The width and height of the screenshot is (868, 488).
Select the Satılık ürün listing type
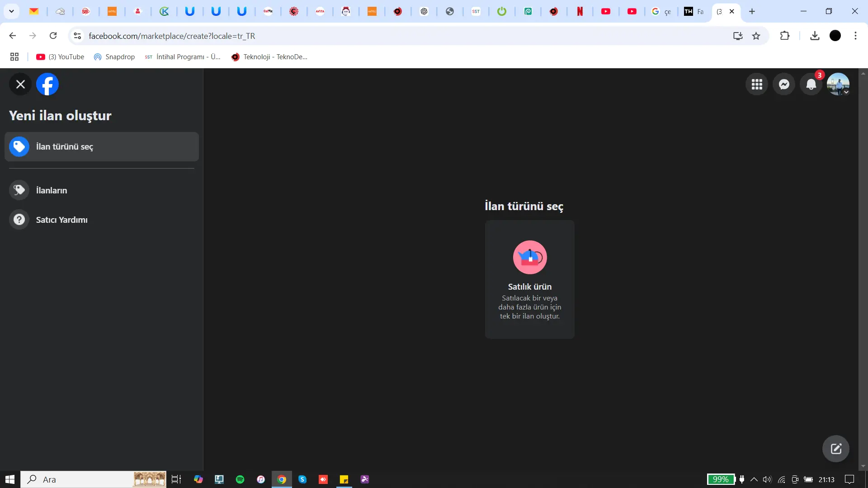529,279
